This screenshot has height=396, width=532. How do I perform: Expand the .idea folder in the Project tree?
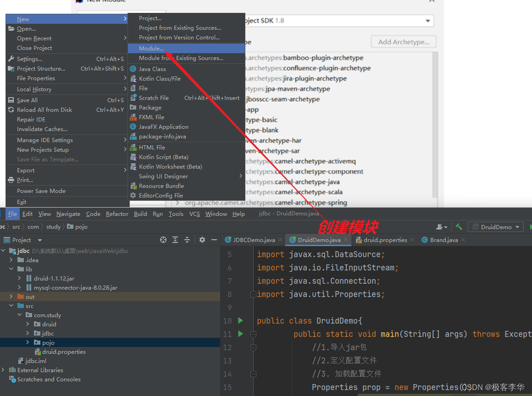pyautogui.click(x=11, y=260)
